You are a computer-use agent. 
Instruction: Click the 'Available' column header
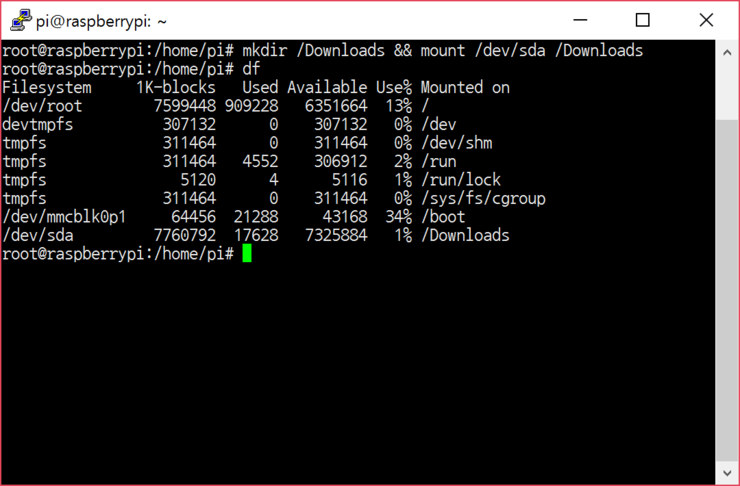point(327,87)
